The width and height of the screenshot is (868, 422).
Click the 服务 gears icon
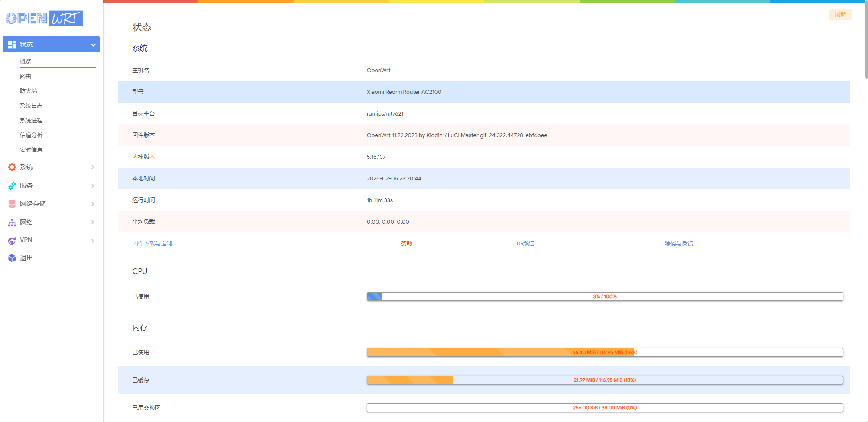point(12,186)
